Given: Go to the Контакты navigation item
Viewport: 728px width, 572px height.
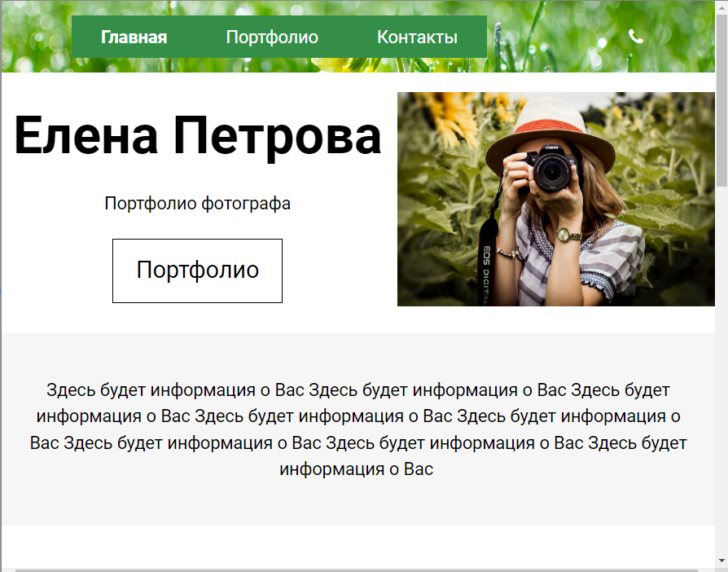Looking at the screenshot, I should point(417,37).
